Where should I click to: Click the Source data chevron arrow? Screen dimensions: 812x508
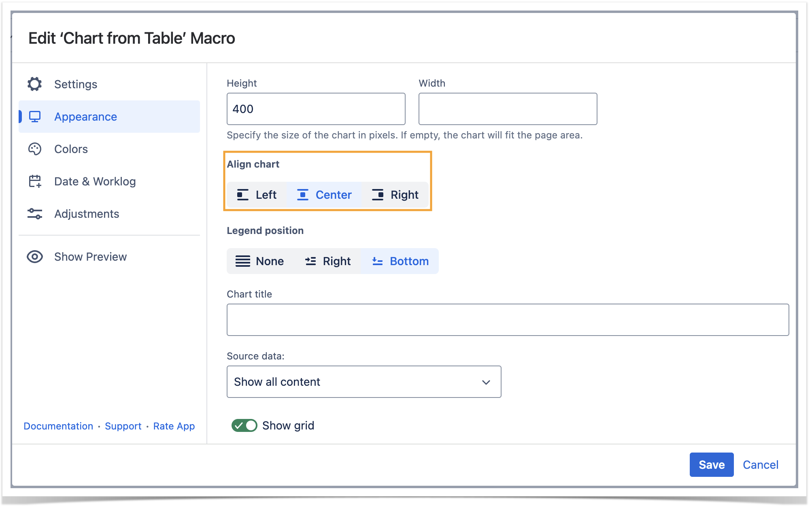coord(486,382)
